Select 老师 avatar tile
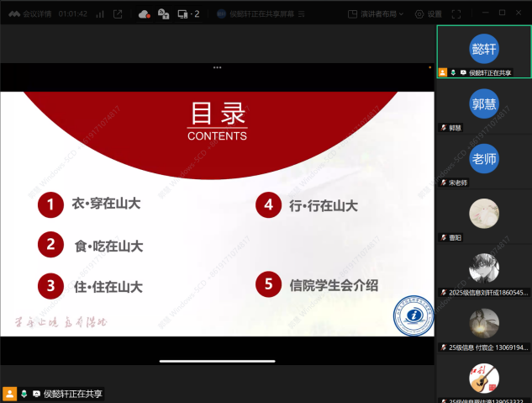 pyautogui.click(x=484, y=158)
